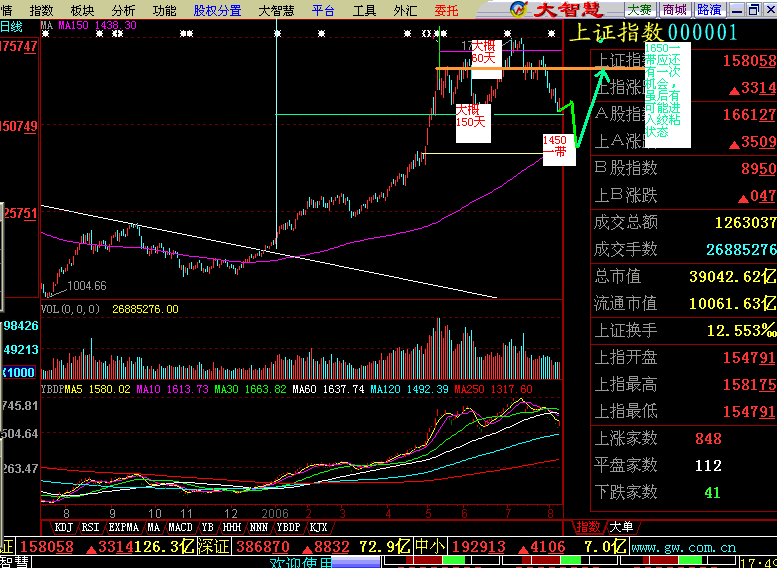
Task: Click the 商城 button
Action: click(674, 9)
